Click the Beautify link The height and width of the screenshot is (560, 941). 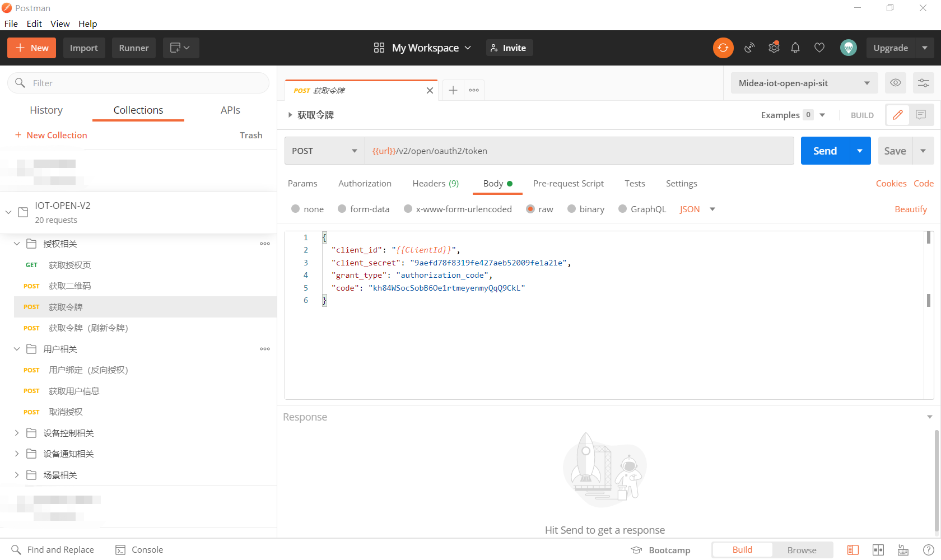pyautogui.click(x=911, y=209)
